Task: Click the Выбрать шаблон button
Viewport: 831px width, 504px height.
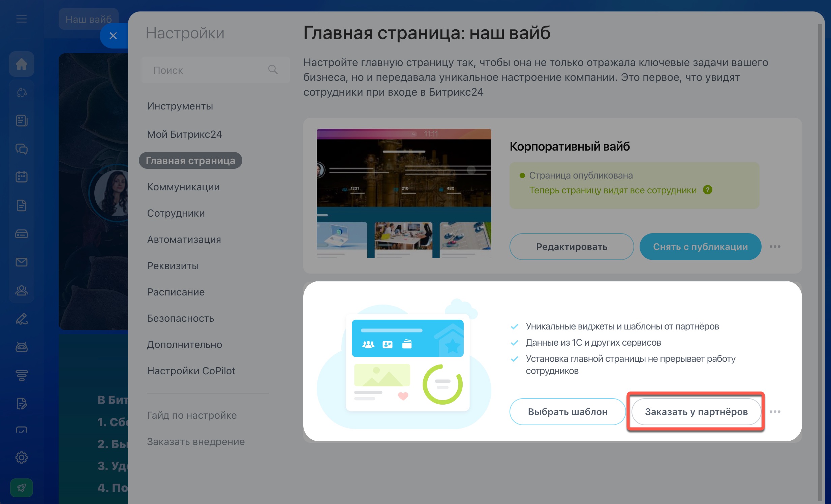Action: tap(567, 412)
